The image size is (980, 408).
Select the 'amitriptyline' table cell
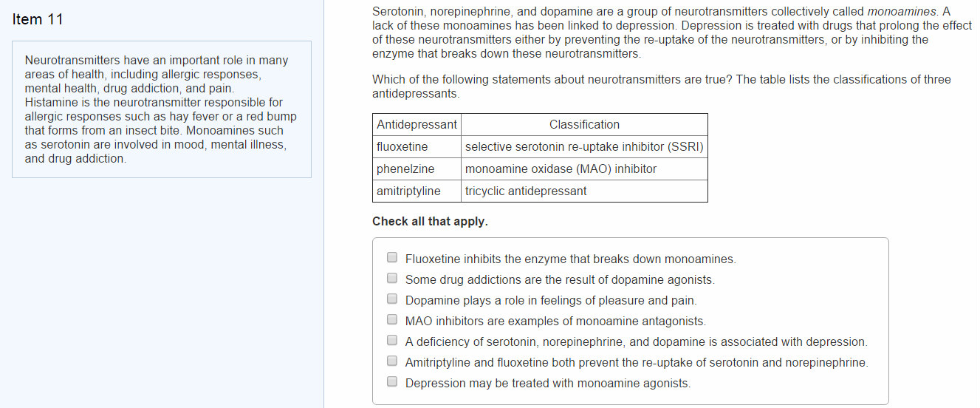[417, 191]
